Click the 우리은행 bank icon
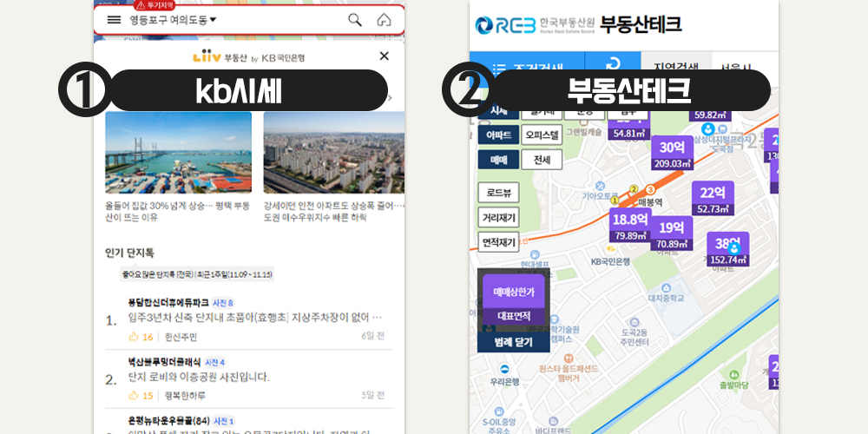The height and width of the screenshot is (434, 868). pyautogui.click(x=504, y=369)
